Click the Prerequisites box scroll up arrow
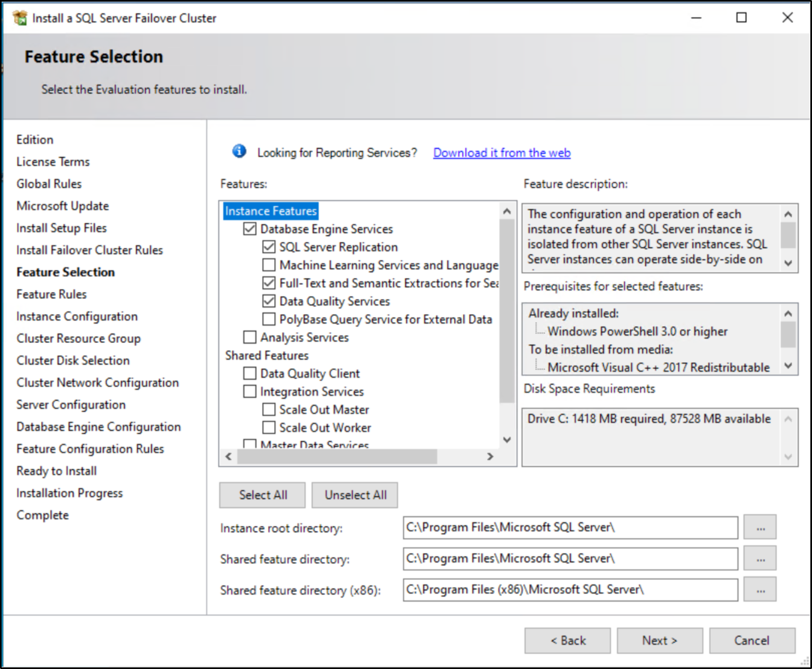This screenshot has width=812, height=669. tap(788, 313)
